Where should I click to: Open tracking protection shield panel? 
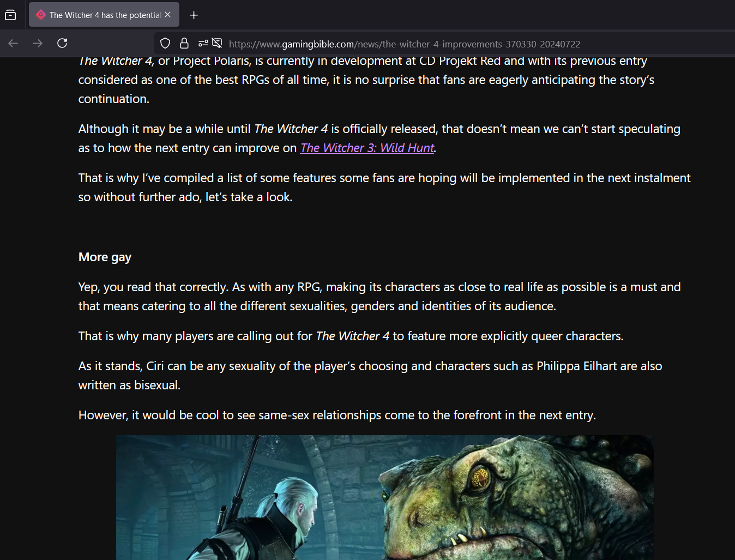pyautogui.click(x=165, y=44)
